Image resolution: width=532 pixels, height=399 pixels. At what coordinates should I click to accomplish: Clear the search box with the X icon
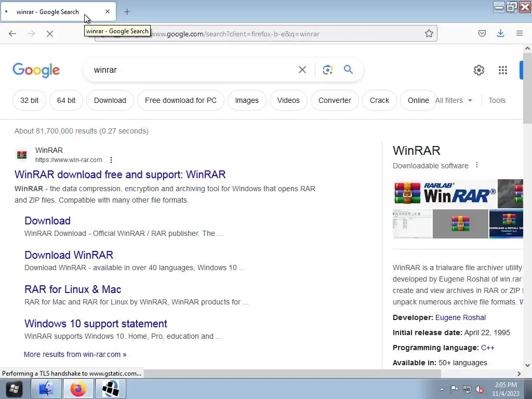[x=302, y=70]
